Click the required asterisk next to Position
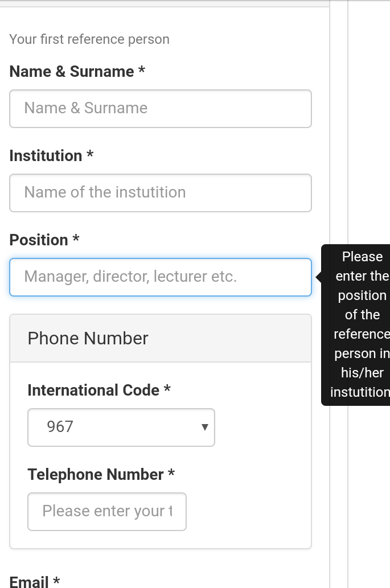 (76, 240)
